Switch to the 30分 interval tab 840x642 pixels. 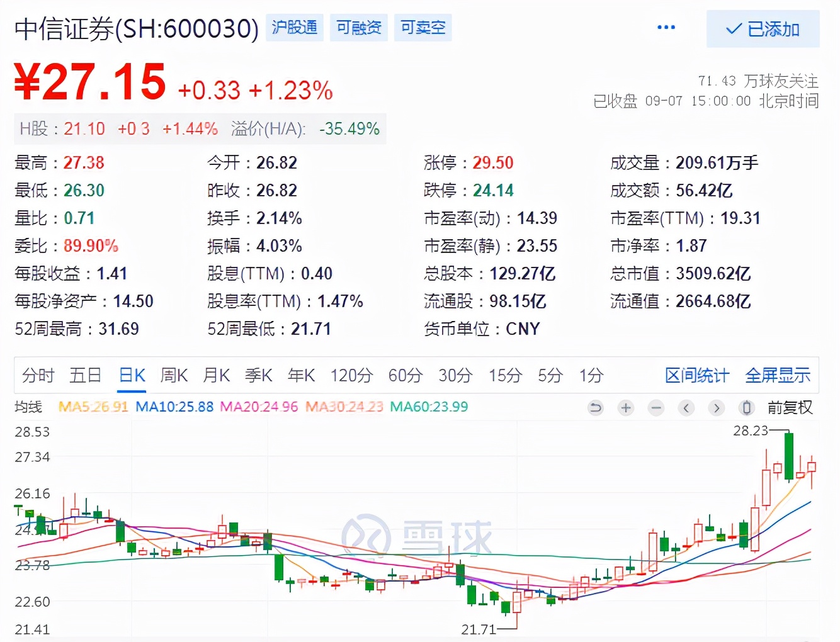tap(455, 375)
